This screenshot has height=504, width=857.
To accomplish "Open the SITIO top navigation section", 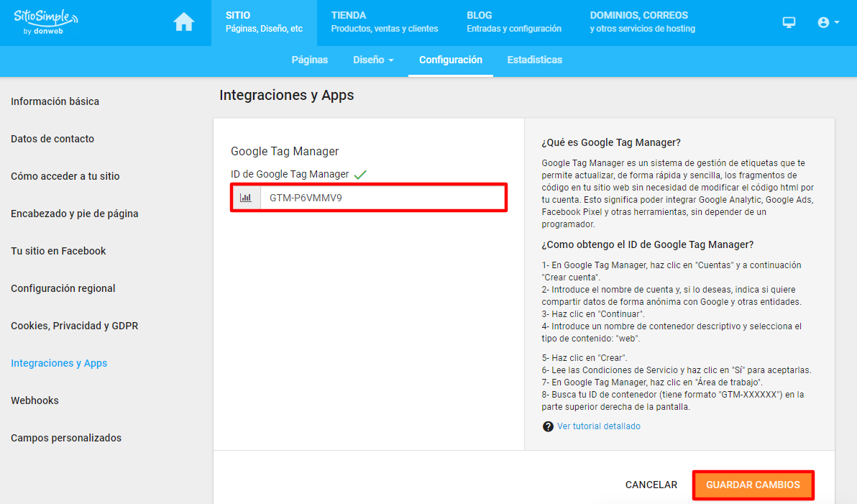I will click(264, 22).
